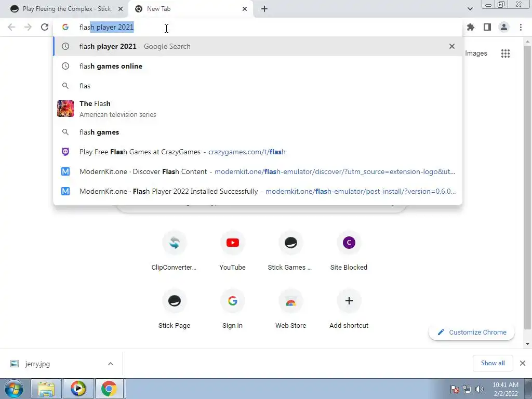The image size is (532, 399).
Task: Choose the 'flas' search suggestion
Action: tap(258, 86)
